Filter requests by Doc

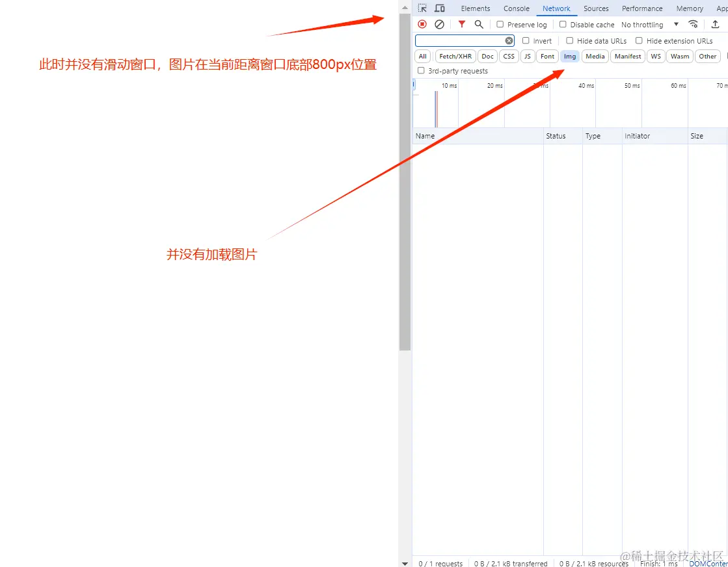click(487, 56)
